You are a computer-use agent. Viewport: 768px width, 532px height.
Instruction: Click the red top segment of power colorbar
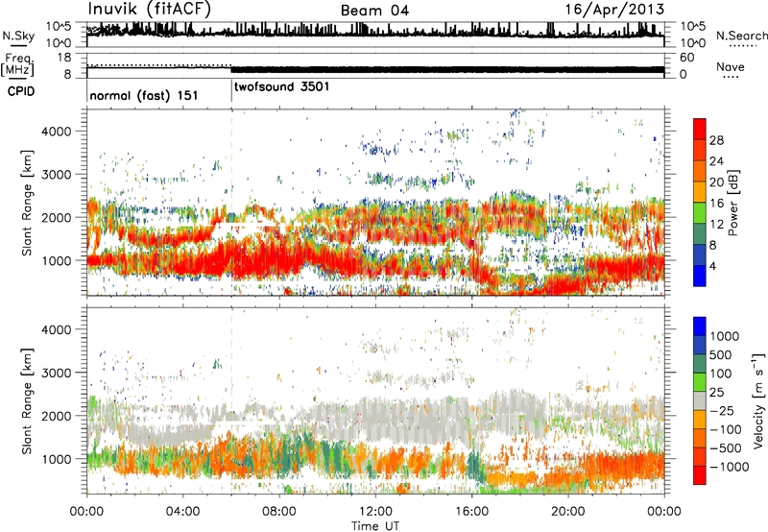coord(700,130)
